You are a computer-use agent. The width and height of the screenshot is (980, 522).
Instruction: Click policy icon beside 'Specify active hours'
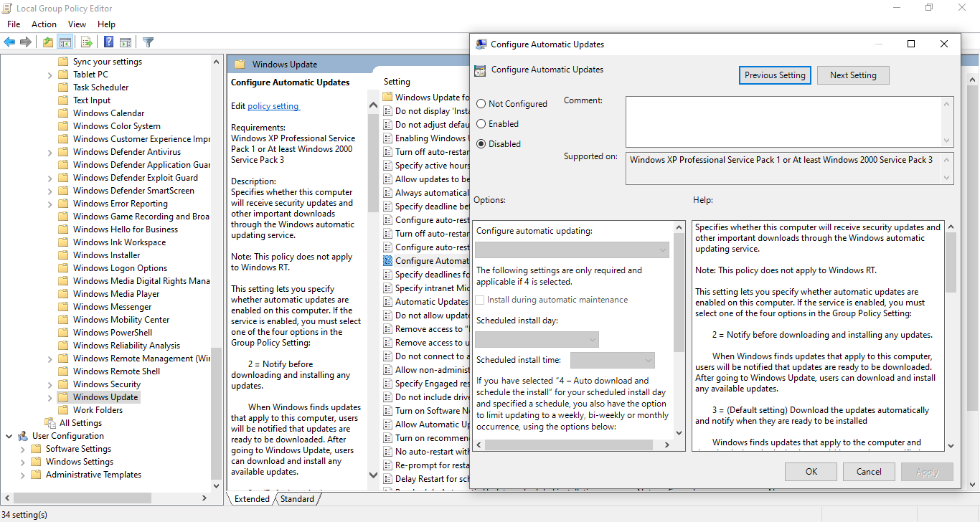[x=388, y=166]
